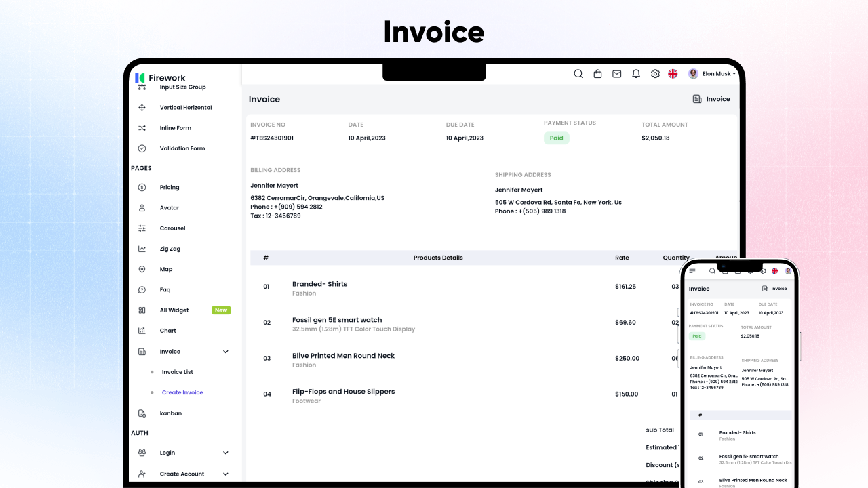Click the Validation Form check icon

pos(142,148)
